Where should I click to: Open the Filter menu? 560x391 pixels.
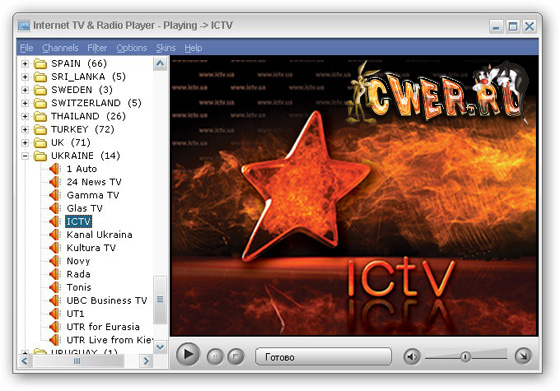(x=97, y=48)
